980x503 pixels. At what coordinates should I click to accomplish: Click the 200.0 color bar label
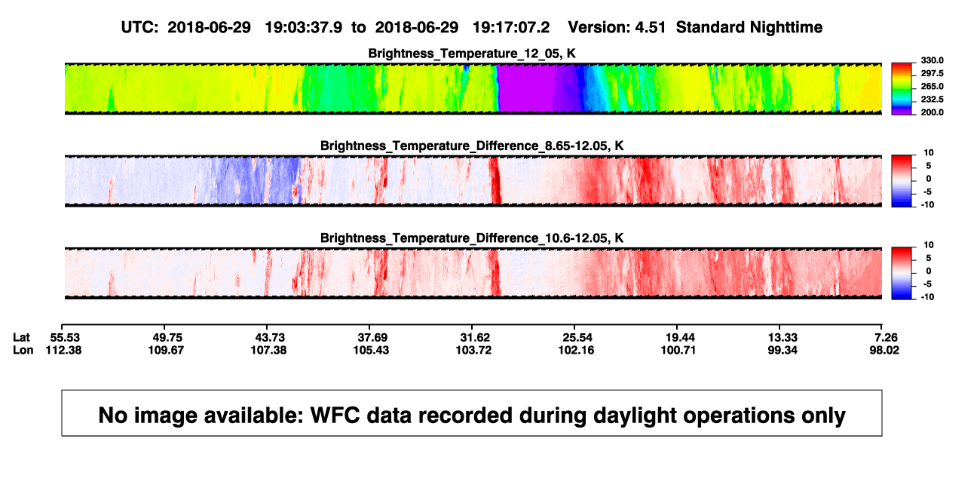[931, 112]
